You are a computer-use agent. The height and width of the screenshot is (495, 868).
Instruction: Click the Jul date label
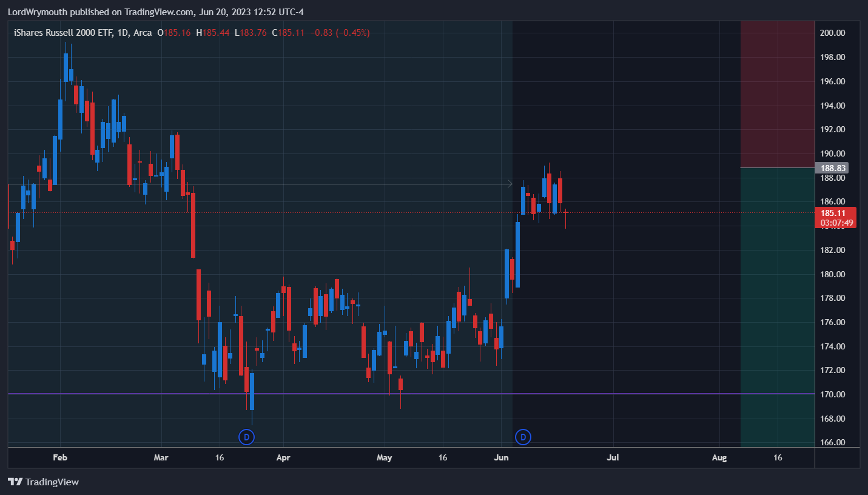pyautogui.click(x=613, y=457)
